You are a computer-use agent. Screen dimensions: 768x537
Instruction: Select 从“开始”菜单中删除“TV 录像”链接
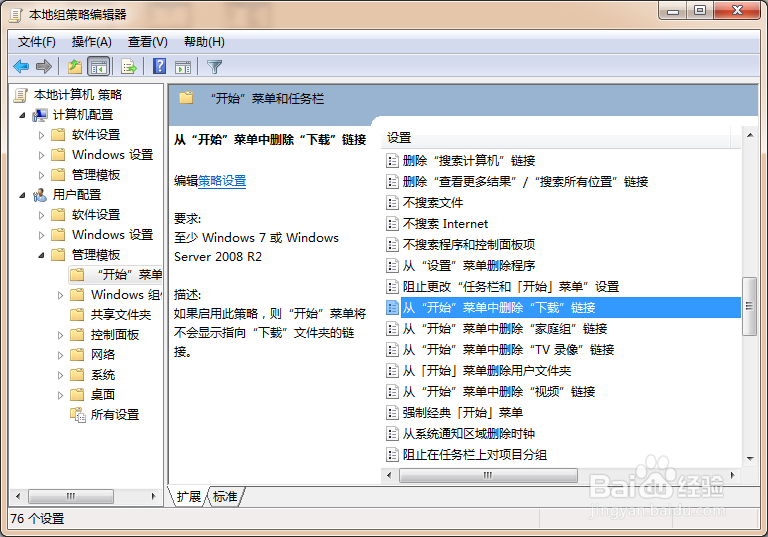508,350
